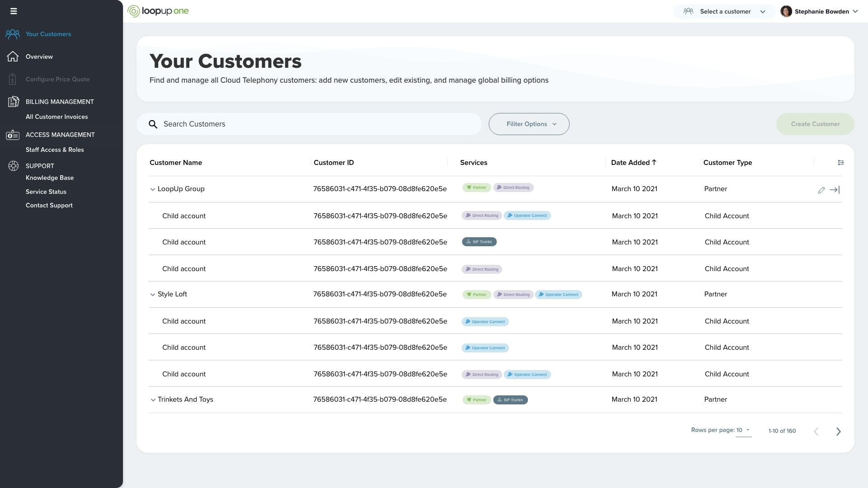Open the column settings icon in table header
Screen dimensions: 868x488
point(840,163)
